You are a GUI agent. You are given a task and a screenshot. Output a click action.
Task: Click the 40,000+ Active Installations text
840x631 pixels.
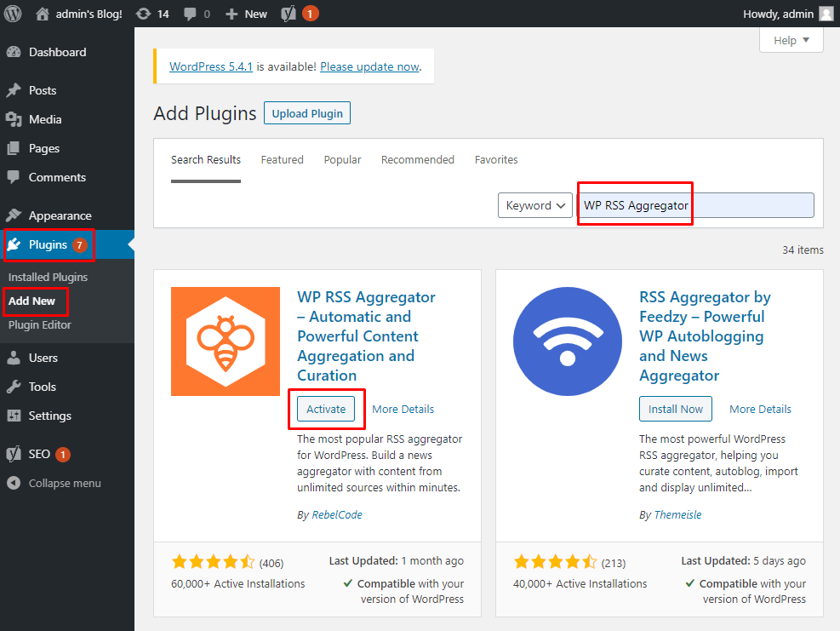point(580,584)
